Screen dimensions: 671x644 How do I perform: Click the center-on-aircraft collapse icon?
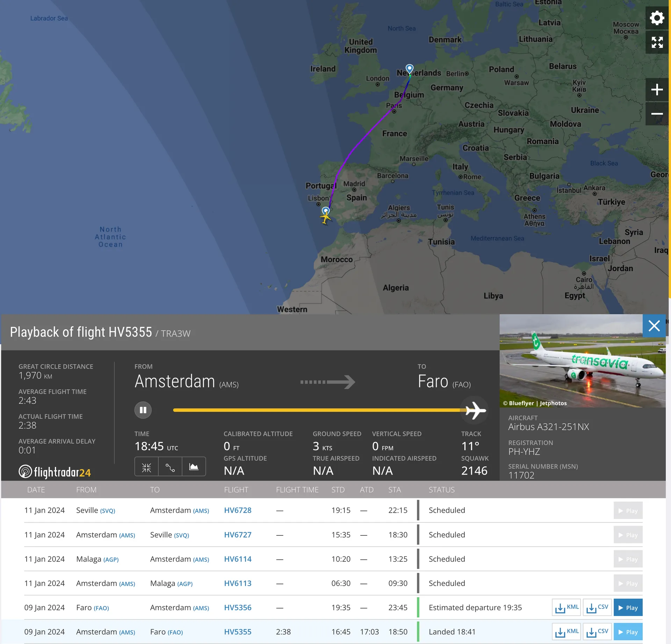tap(146, 467)
